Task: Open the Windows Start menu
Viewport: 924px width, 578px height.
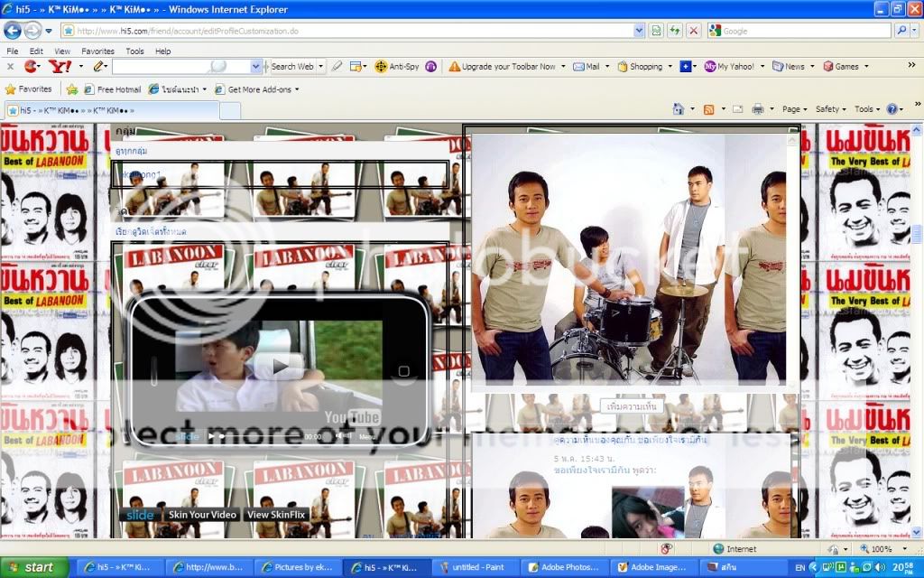Action: pos(34,567)
